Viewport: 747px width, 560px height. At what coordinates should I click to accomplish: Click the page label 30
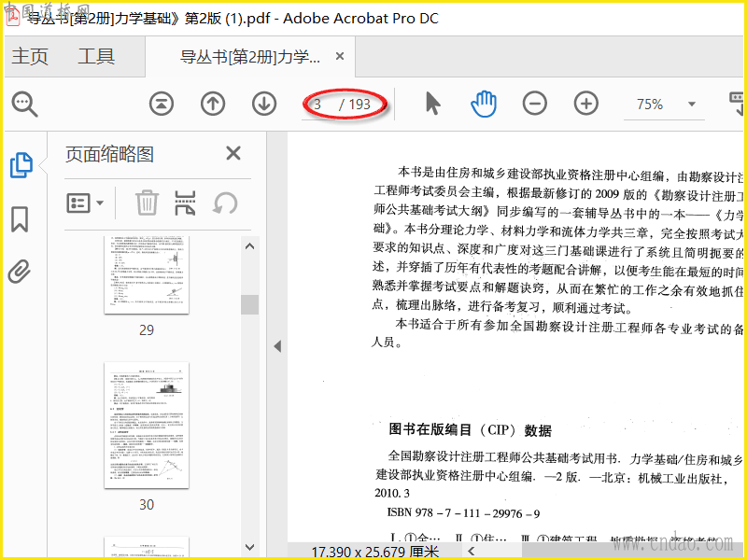[147, 505]
